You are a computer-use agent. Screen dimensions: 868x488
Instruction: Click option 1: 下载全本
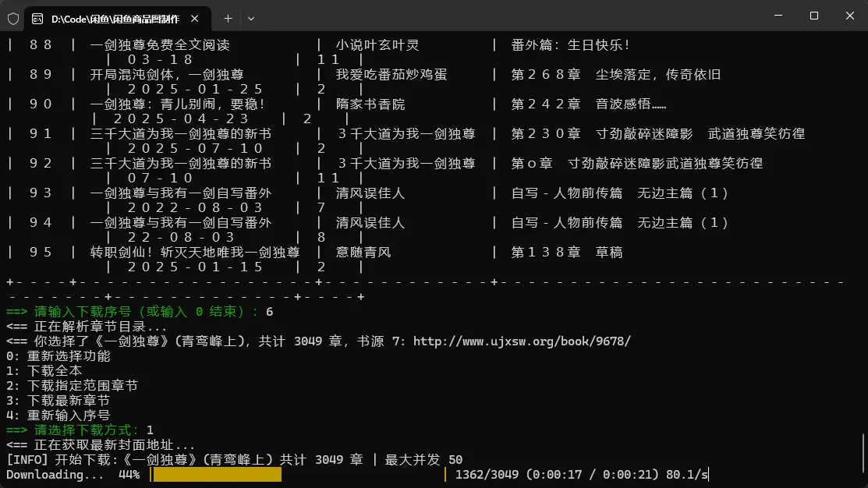44,371
